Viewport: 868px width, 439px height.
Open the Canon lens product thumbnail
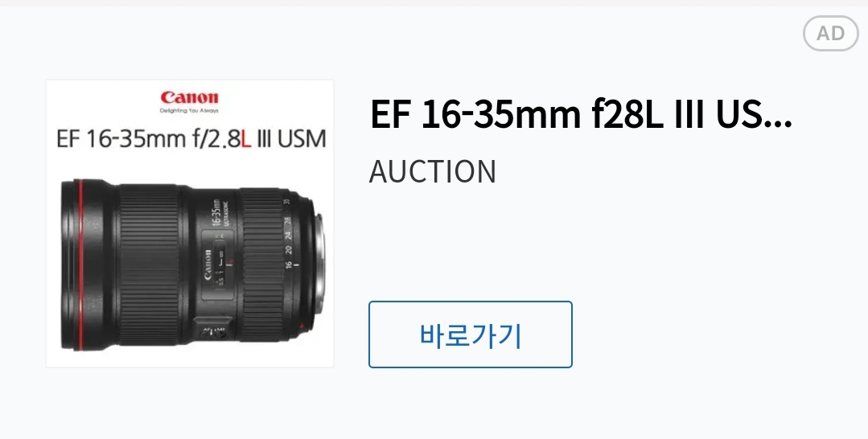pyautogui.click(x=190, y=224)
